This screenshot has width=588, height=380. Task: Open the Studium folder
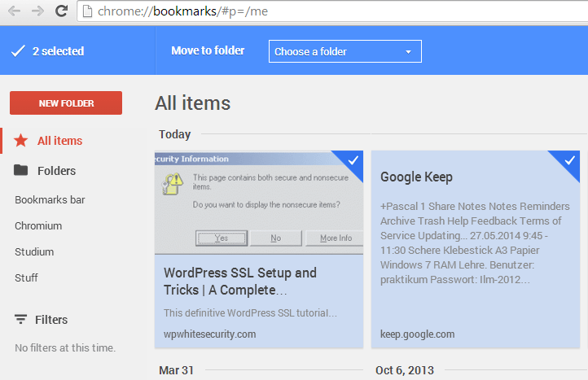[x=34, y=251]
